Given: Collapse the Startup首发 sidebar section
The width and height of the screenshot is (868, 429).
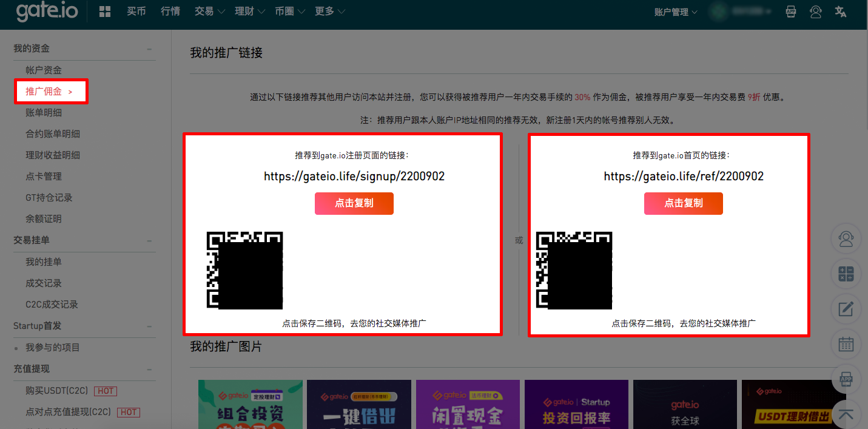Looking at the screenshot, I should (149, 326).
